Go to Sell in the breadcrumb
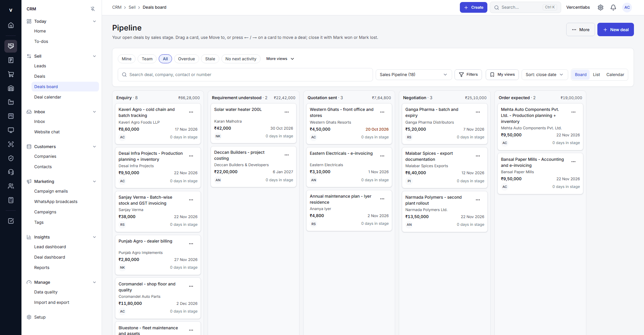Image resolution: width=644 pixels, height=335 pixels. (132, 7)
